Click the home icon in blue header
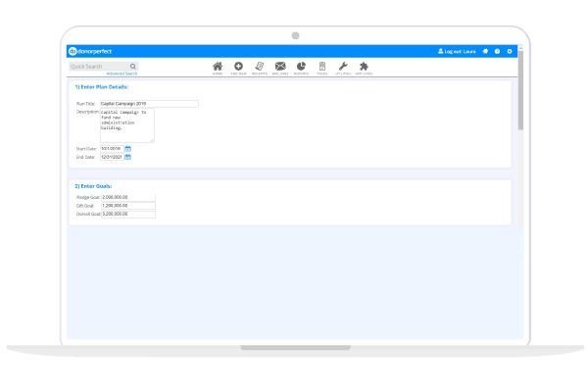Viewport: 588px width, 392px height. (x=485, y=51)
